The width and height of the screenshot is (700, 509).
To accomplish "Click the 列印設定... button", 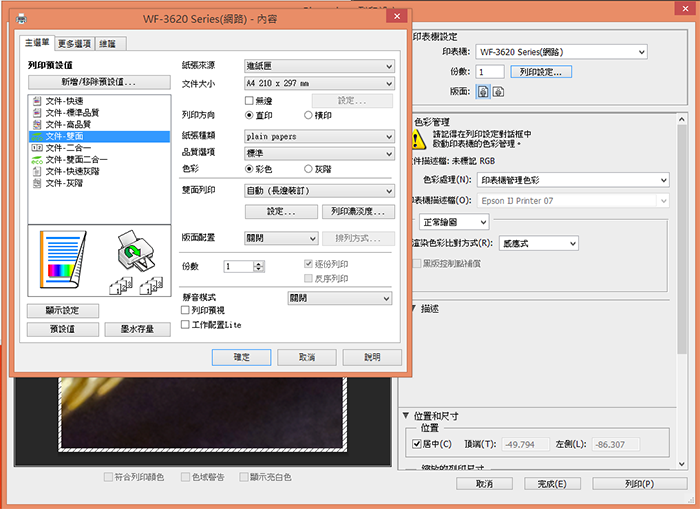I will click(x=541, y=72).
